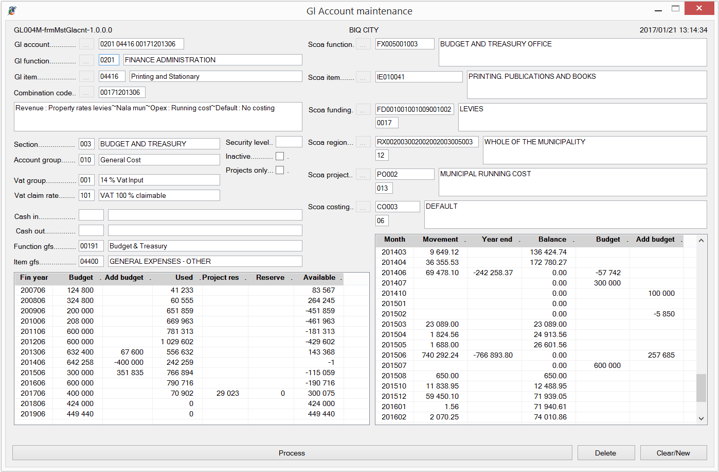This screenshot has width=719, height=472.
Task: Click the Delete button
Action: click(606, 453)
